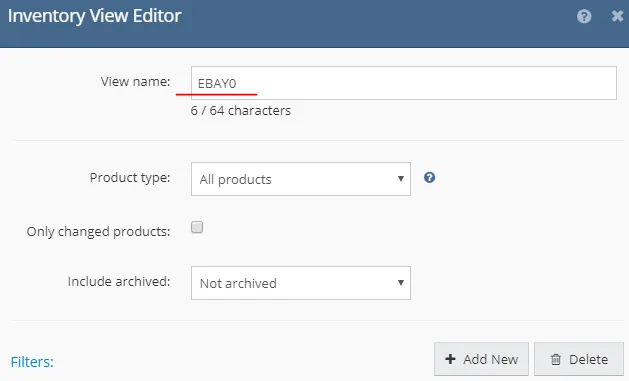The image size is (629, 381).
Task: Open the Product type dropdown
Action: pos(300,179)
